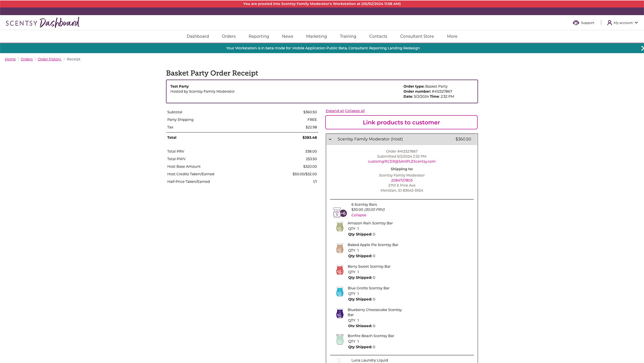Click the phone number 2084727803
Screen dimensions: 644x363
[x=402, y=180]
